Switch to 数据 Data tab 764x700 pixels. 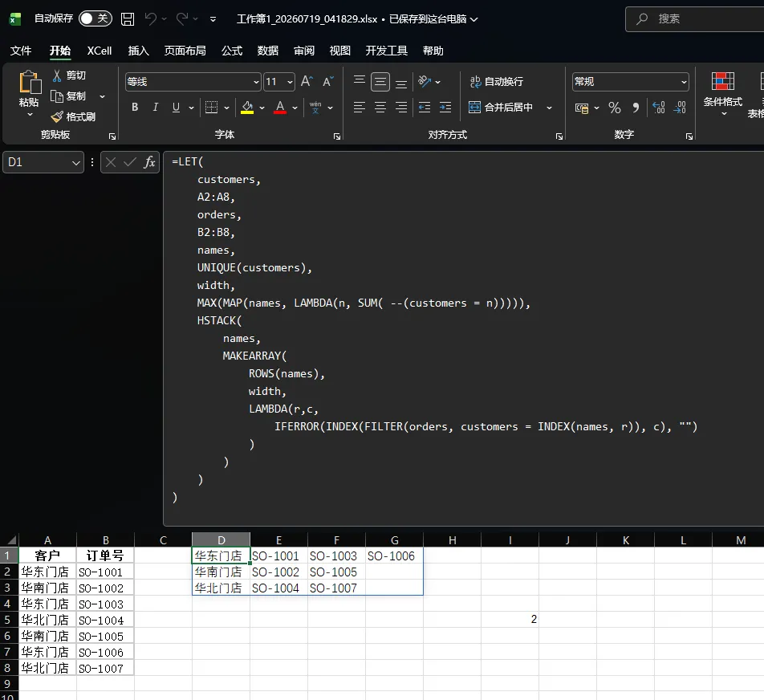click(x=268, y=51)
